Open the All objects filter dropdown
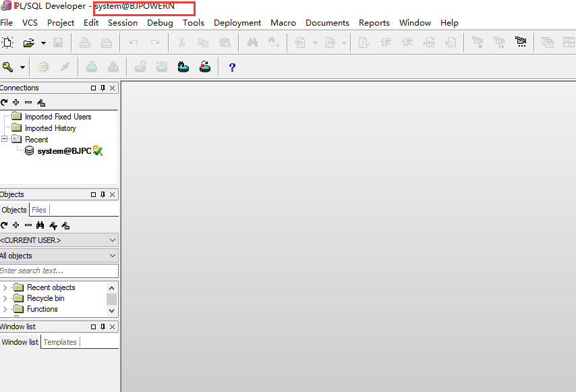This screenshot has height=392, width=576. coord(59,256)
